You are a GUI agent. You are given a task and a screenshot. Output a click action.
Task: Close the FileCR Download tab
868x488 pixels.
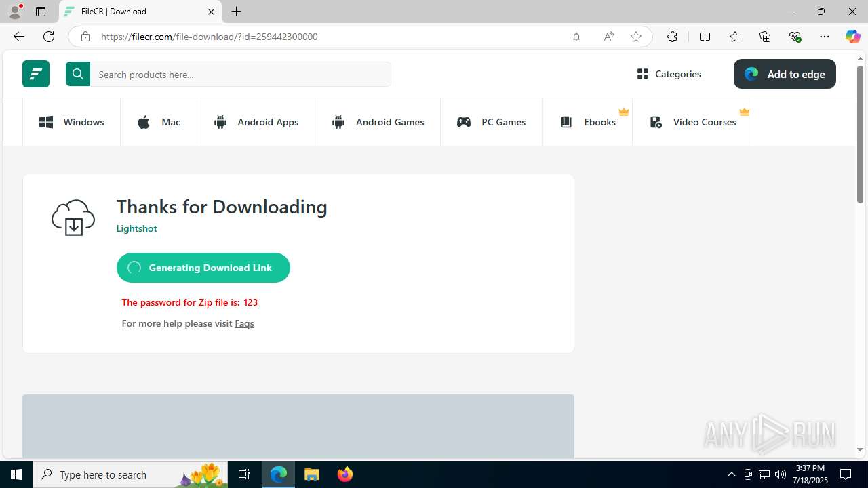211,12
